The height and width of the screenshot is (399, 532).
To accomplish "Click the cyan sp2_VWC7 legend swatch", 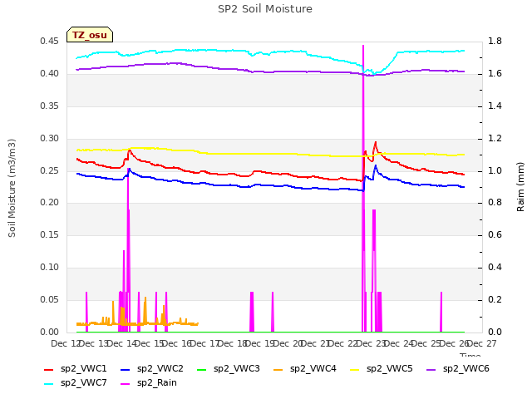I will (x=49, y=384).
